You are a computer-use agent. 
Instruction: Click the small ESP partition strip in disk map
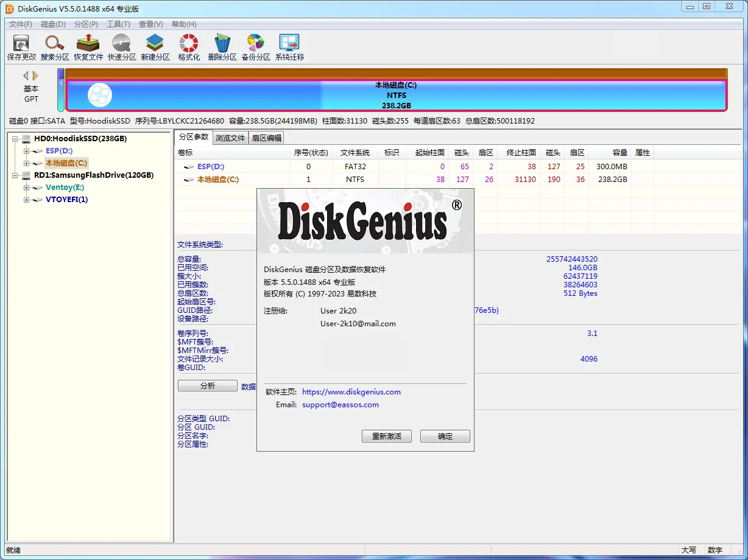click(61, 90)
